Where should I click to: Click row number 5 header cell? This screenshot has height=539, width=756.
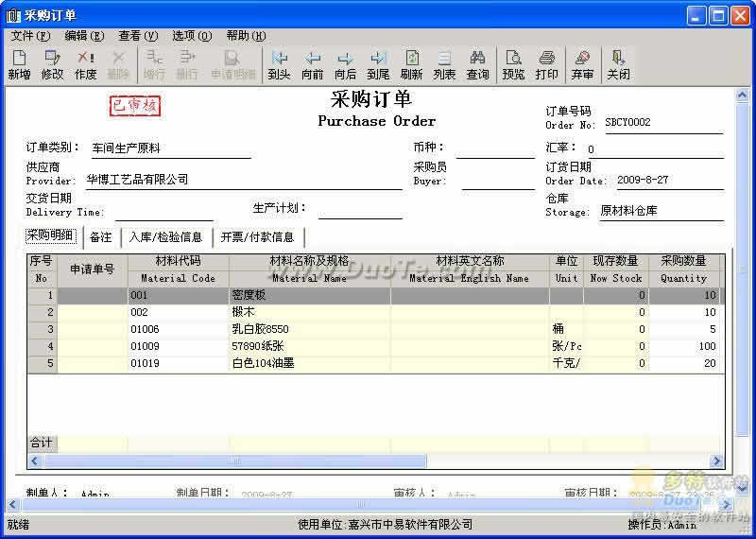point(43,363)
